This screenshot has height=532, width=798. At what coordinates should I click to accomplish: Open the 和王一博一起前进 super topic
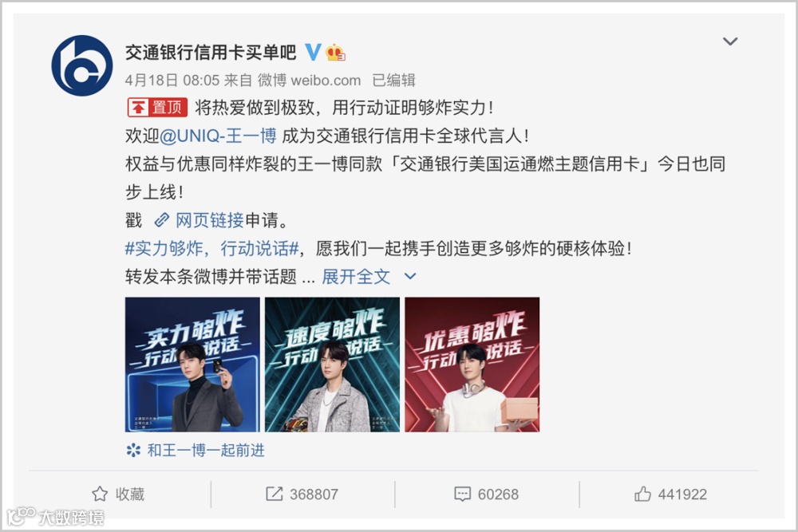click(x=206, y=450)
